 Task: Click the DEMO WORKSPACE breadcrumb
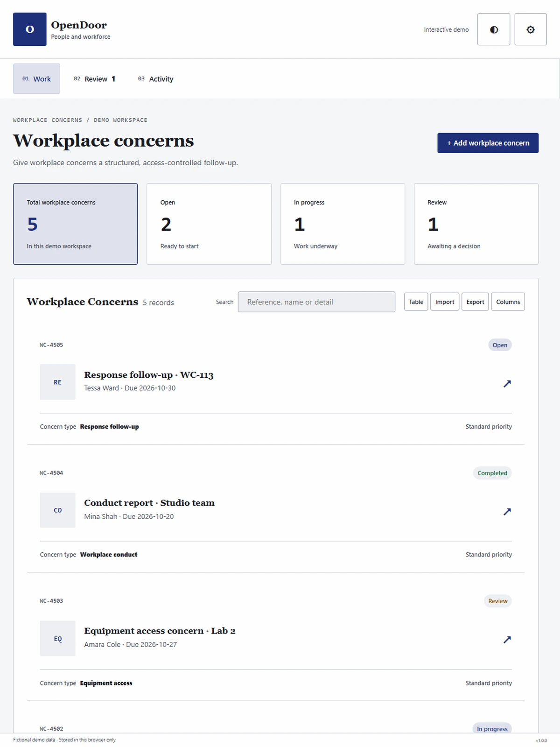pos(120,120)
